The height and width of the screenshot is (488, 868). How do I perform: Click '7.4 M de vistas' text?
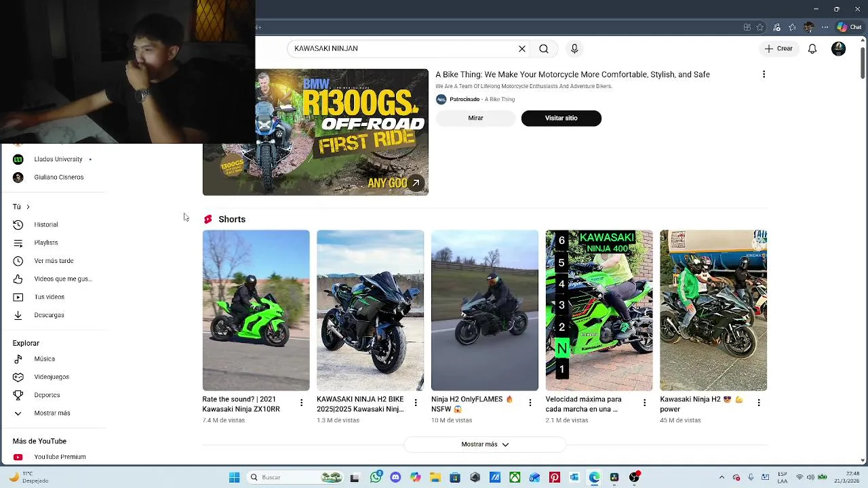(223, 421)
